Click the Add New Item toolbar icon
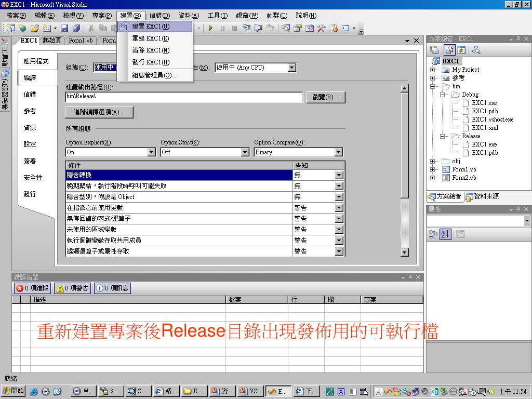Viewport: 532px width, 399px height. 47,28
